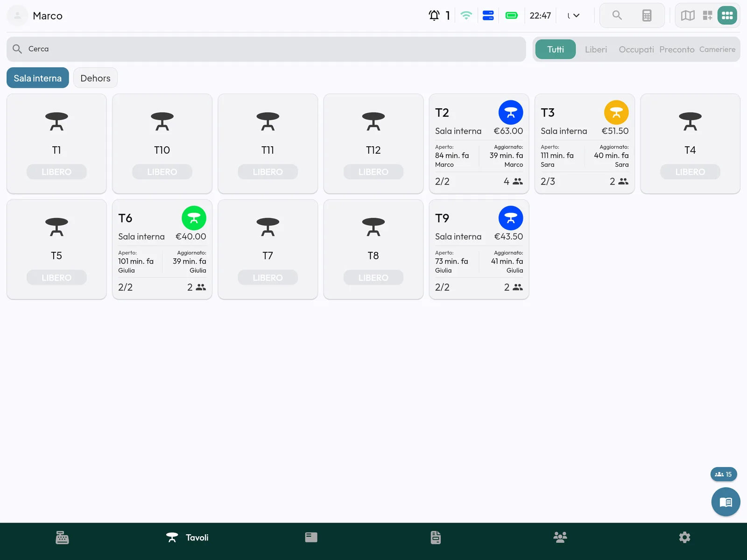Open free table T8
This screenshot has width=747, height=560.
click(x=373, y=249)
